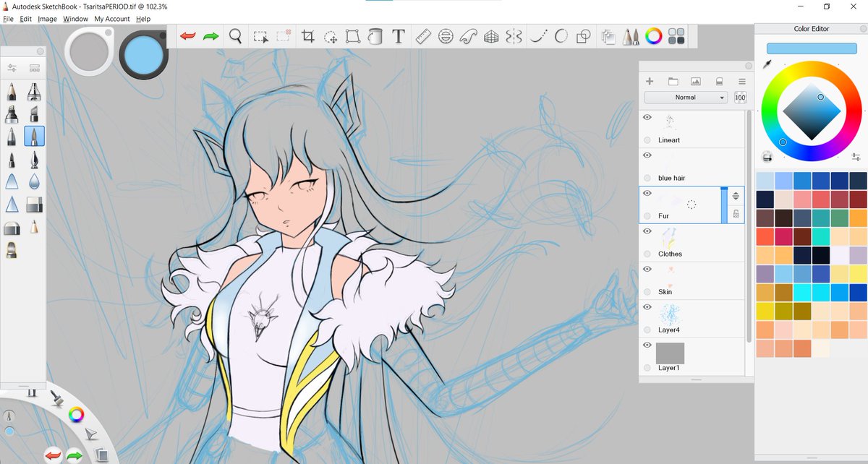Add a new layer with plus button
Image resolution: width=868 pixels, height=464 pixels.
(x=650, y=82)
